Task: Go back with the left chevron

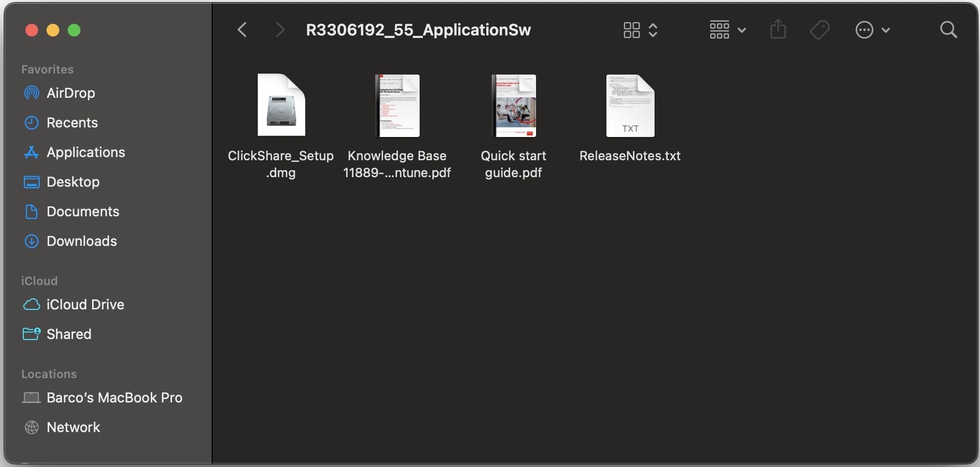Action: click(x=242, y=30)
